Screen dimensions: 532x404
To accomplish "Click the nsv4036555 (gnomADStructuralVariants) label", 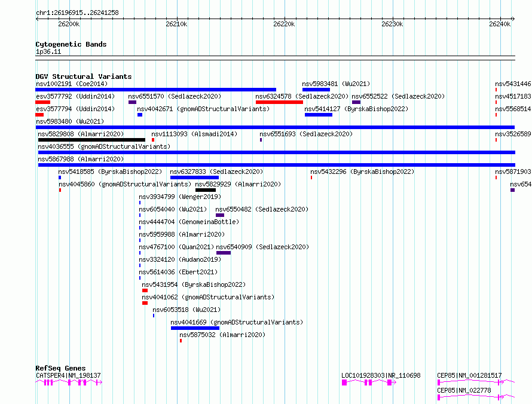I will point(104,146).
